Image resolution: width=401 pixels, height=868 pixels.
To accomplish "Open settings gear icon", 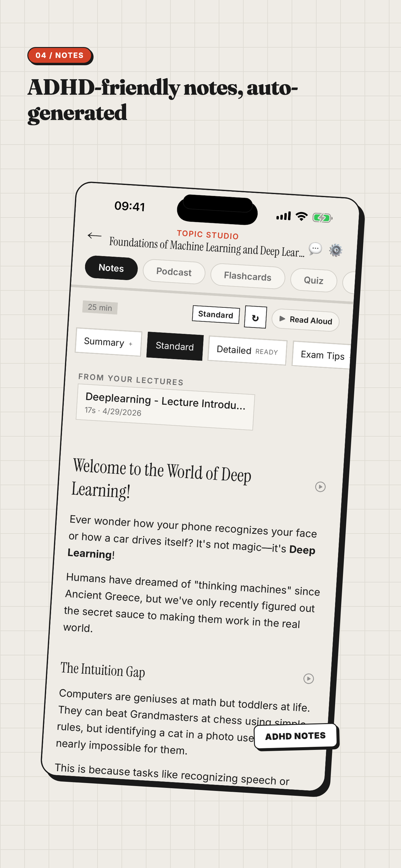I will tap(336, 250).
